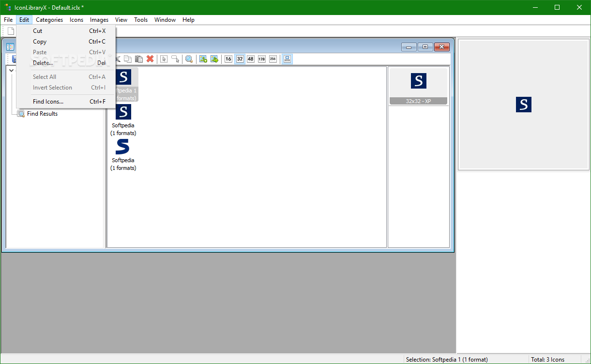
Task: Click the Invert Selection toolbar icon
Action: [175, 59]
